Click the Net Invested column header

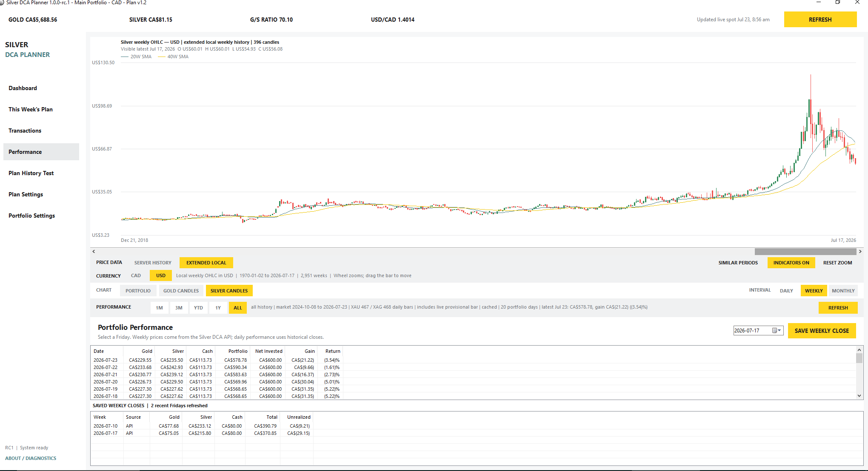(267, 351)
